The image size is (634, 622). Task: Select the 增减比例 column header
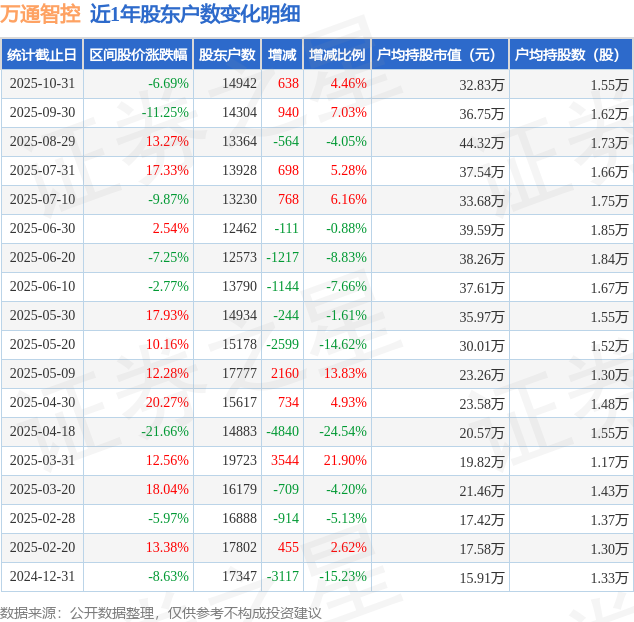[336, 55]
